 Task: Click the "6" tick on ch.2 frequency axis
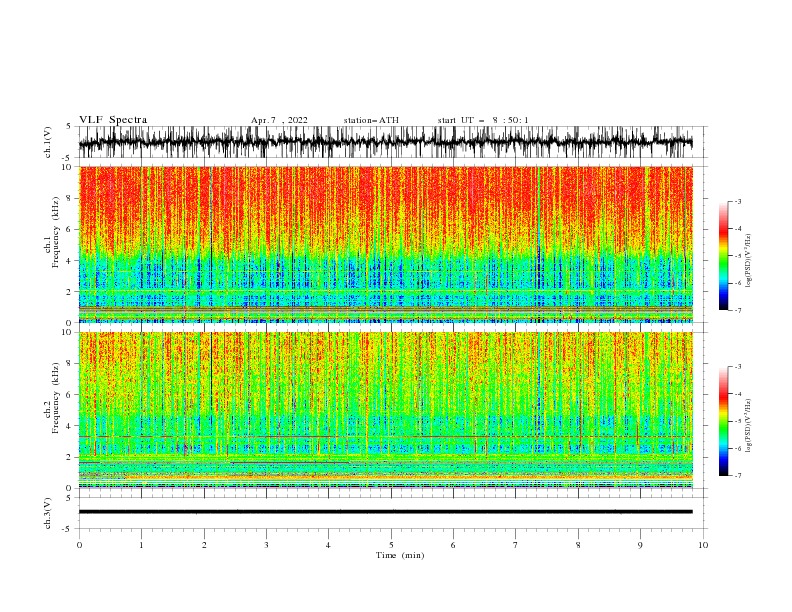click(71, 395)
